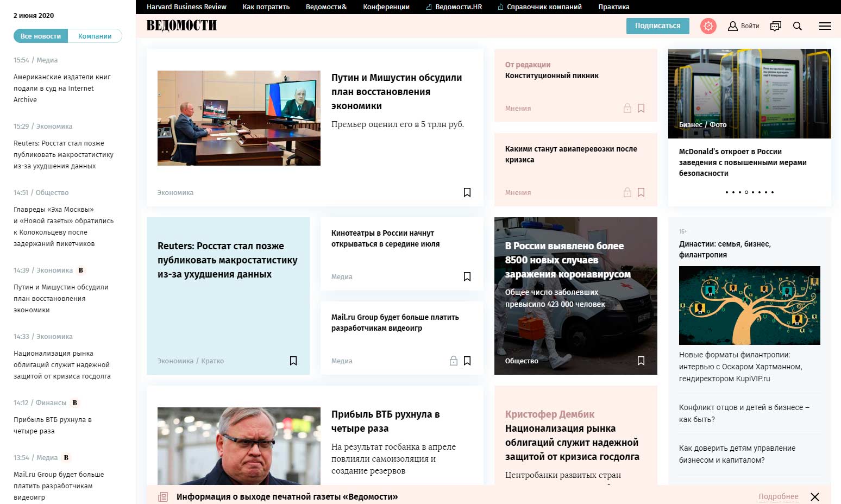The height and width of the screenshot is (504, 841).
Task: Open Putin video conference photo thumbnail
Action: pyautogui.click(x=239, y=118)
